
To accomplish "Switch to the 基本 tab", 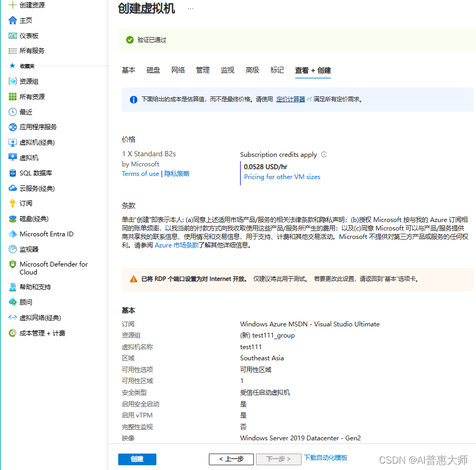I will pyautogui.click(x=128, y=70).
